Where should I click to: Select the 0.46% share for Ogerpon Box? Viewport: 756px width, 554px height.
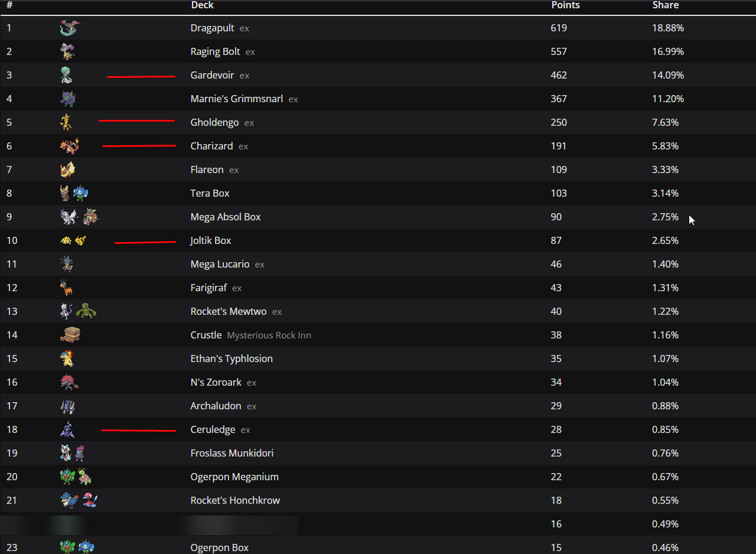[666, 548]
